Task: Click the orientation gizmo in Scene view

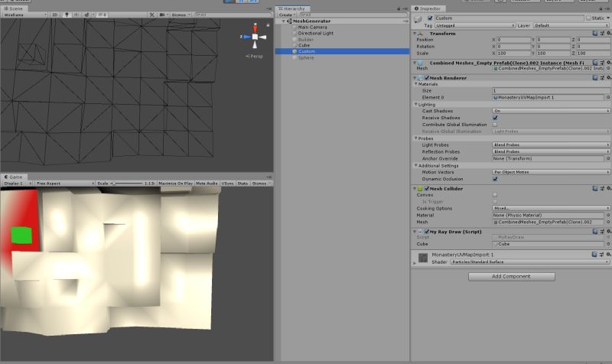Action: 255,36
